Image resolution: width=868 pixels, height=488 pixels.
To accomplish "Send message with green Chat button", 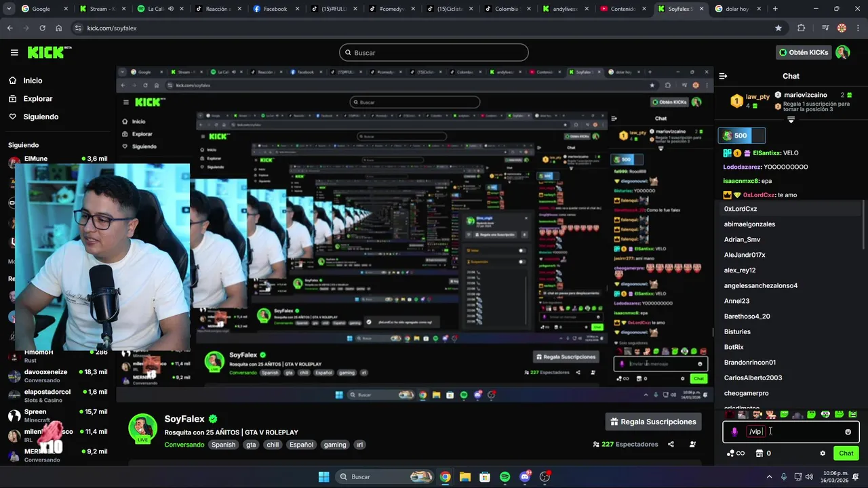I will (846, 453).
